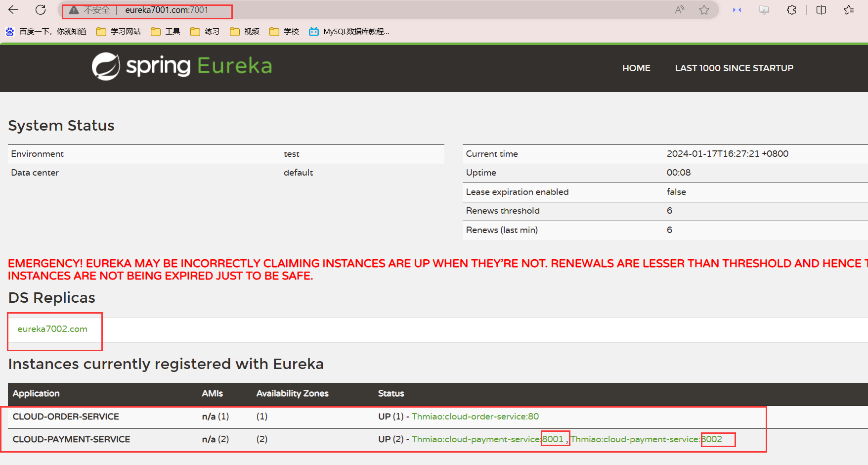Screen dimensions: 868x465
Task: Open the 学校 bookmark folder
Action: (x=284, y=31)
